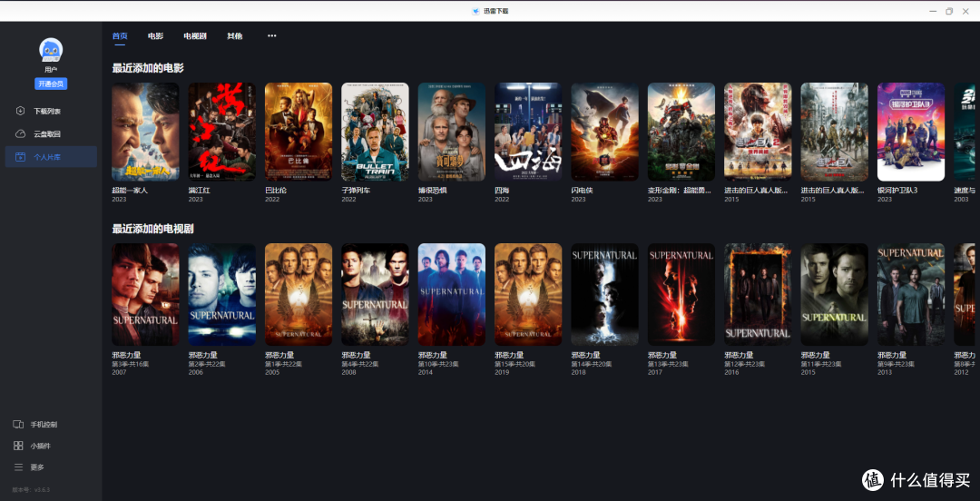Open 邪恶力量 season 3 poster
The width and height of the screenshot is (980, 501).
[x=145, y=294]
